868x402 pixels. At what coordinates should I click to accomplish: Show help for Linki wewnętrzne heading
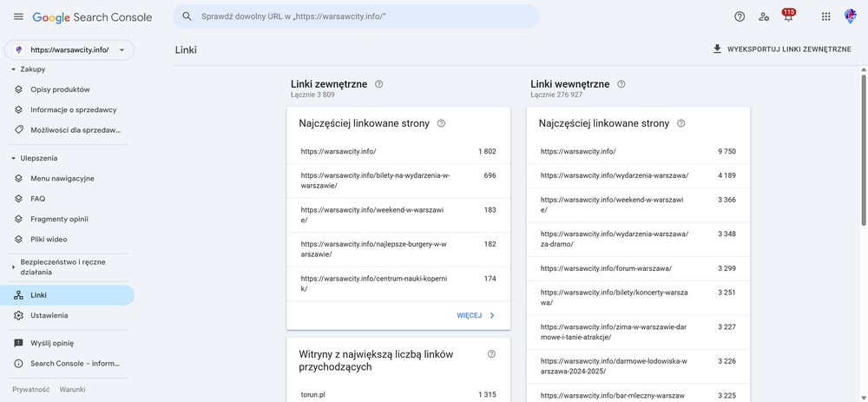pyautogui.click(x=621, y=84)
